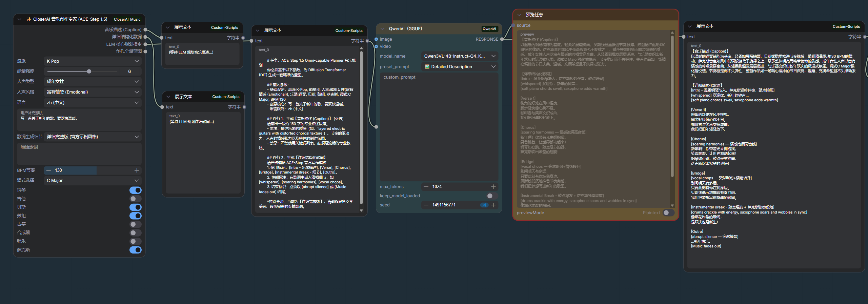Viewport: 868px width, 304px height.
Task: Decrease max_tokens with minus button
Action: (426, 187)
